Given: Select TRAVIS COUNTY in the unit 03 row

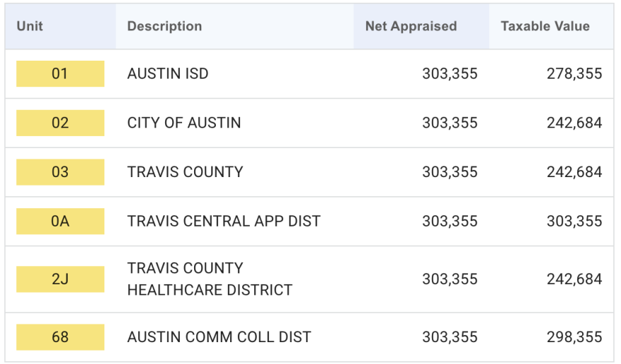Looking at the screenshot, I should pyautogui.click(x=185, y=172).
